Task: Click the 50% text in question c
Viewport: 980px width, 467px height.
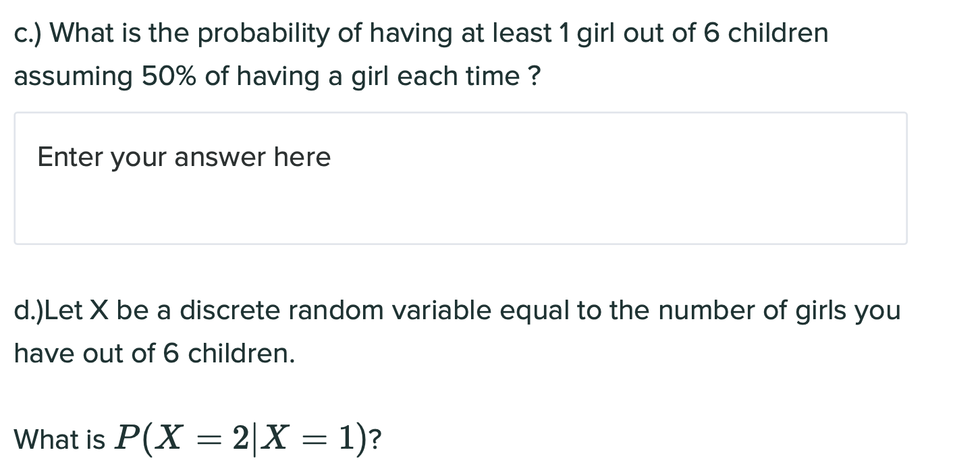Action: tap(169, 76)
